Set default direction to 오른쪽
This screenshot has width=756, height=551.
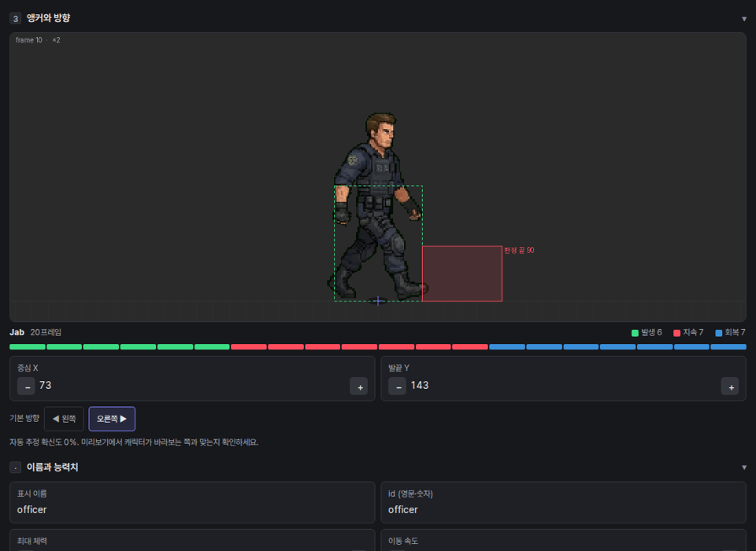(112, 419)
